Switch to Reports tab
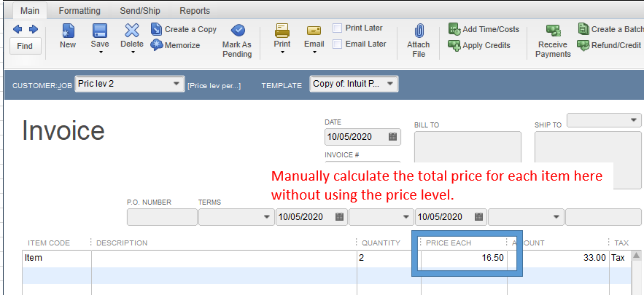Image resolution: width=644 pixels, height=295 pixels. pos(195,11)
